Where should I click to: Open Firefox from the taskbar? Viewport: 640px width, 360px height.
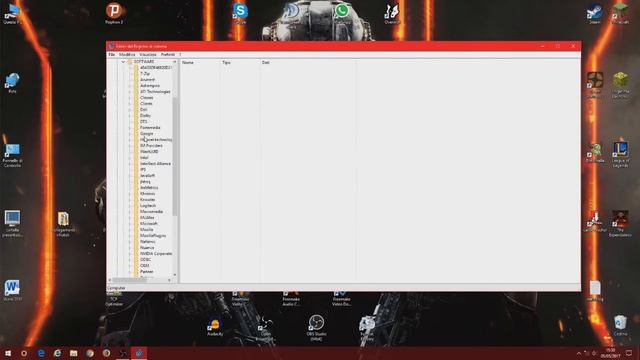106,353
